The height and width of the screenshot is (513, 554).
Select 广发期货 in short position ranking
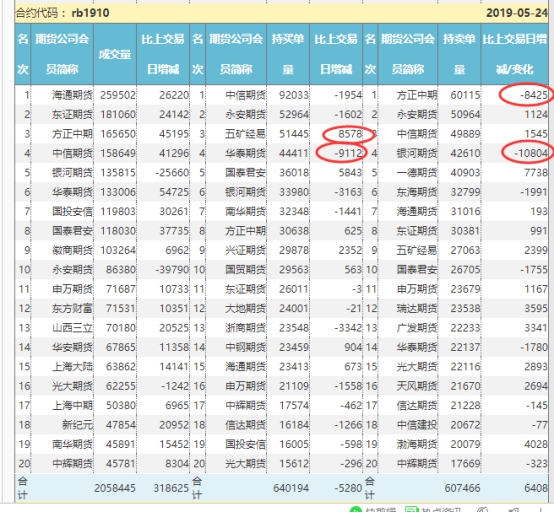click(417, 328)
